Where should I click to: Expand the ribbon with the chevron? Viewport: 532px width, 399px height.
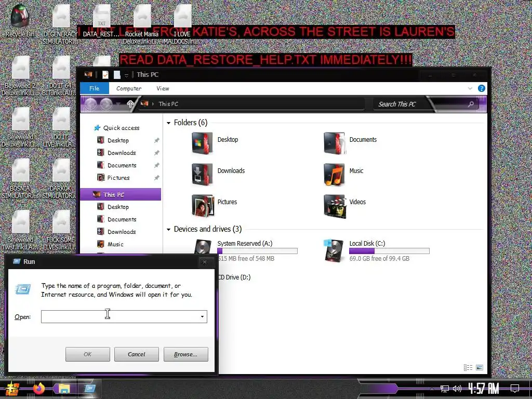coord(470,88)
